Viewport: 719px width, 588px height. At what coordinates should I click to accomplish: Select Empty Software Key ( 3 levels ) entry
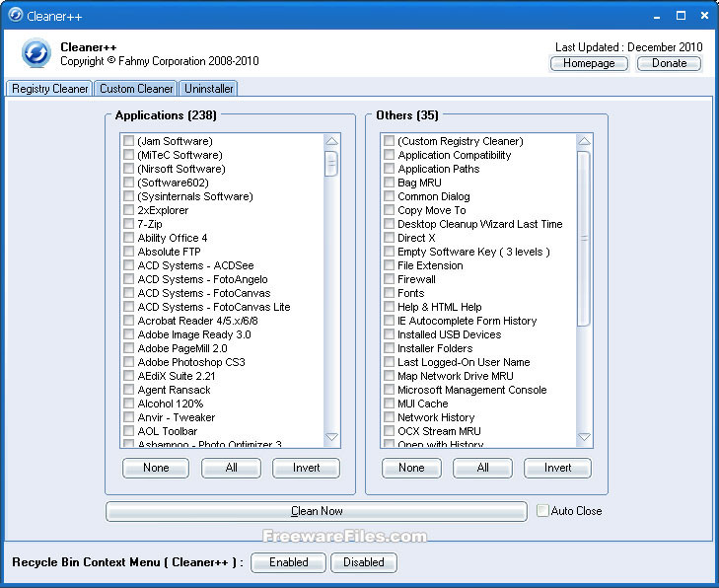point(473,252)
